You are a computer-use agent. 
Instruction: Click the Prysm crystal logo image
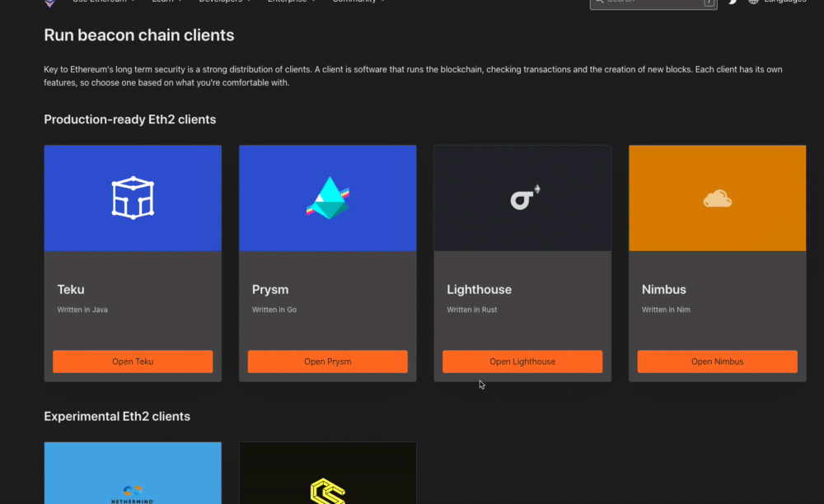pos(328,198)
